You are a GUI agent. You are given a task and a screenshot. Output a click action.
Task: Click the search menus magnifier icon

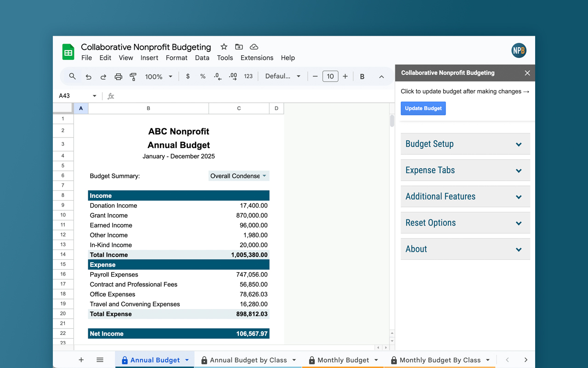(72, 76)
